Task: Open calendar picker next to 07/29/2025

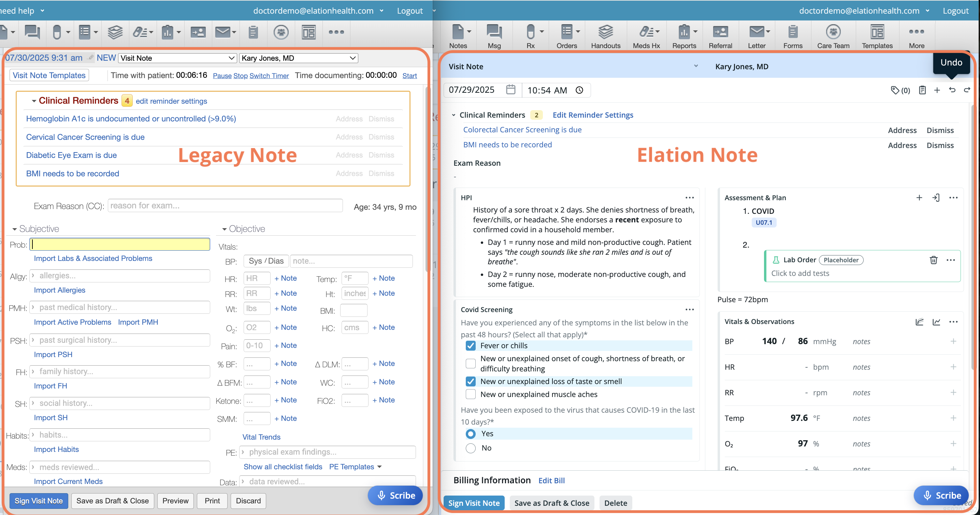Action: 510,90
